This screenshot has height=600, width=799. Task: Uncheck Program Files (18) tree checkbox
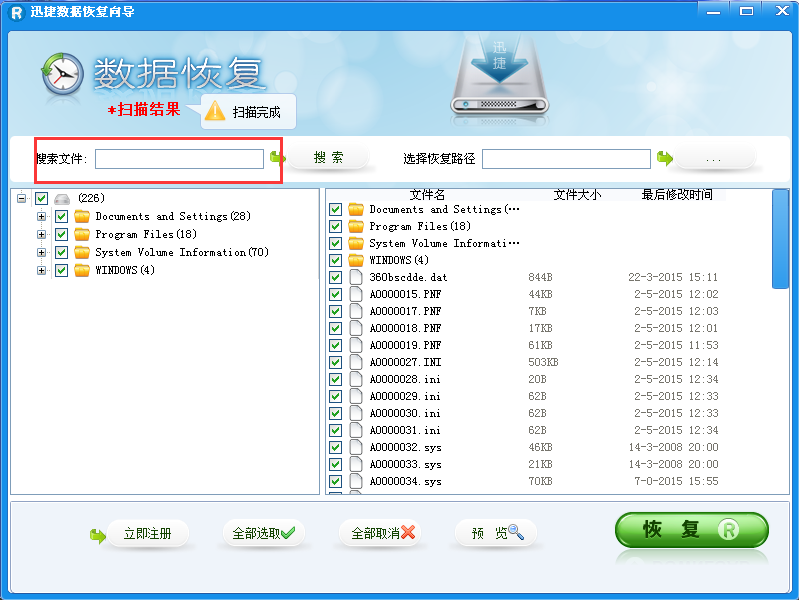click(x=62, y=234)
